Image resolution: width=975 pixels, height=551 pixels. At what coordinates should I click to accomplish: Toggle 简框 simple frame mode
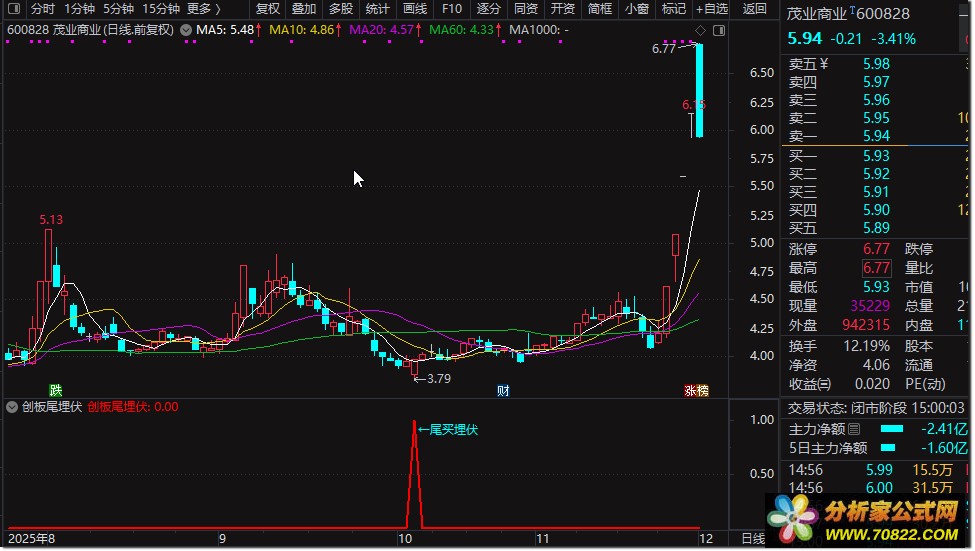(599, 9)
